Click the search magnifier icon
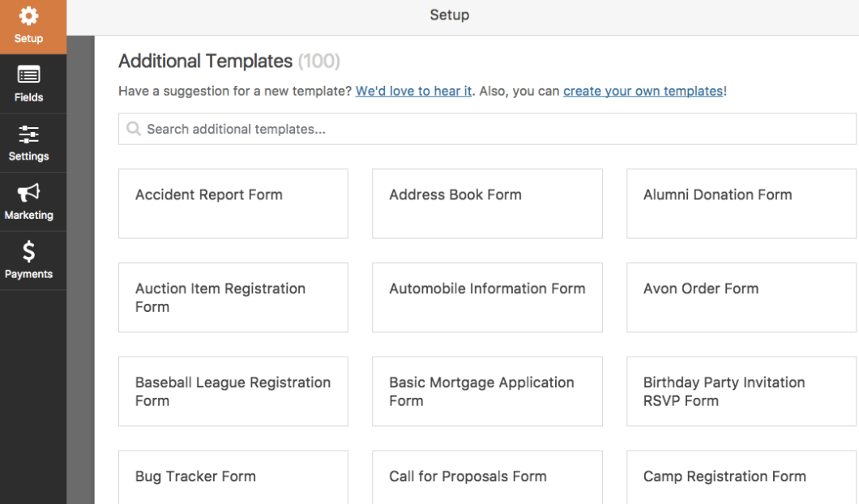The width and height of the screenshot is (859, 504). [x=133, y=129]
